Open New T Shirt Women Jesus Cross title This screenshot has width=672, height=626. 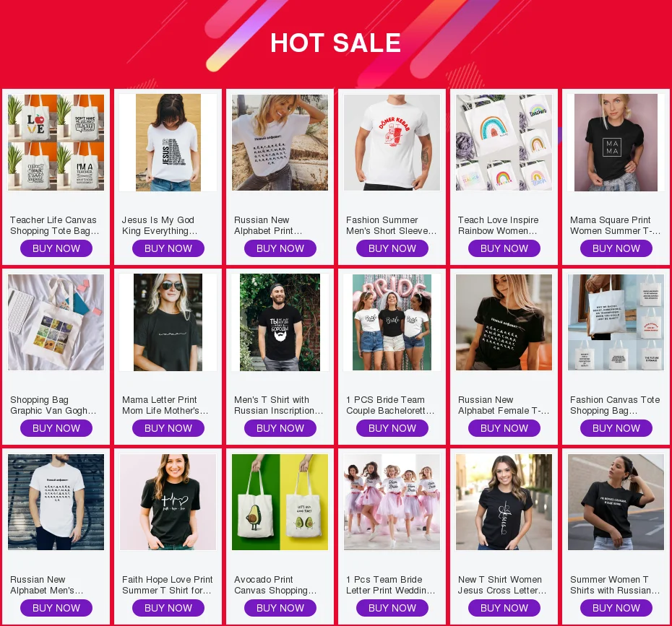502,585
